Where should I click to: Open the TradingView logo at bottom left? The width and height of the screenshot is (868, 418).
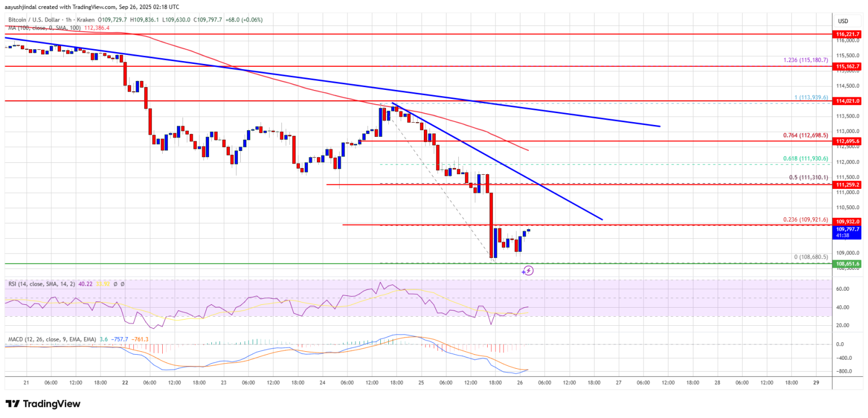pos(43,404)
